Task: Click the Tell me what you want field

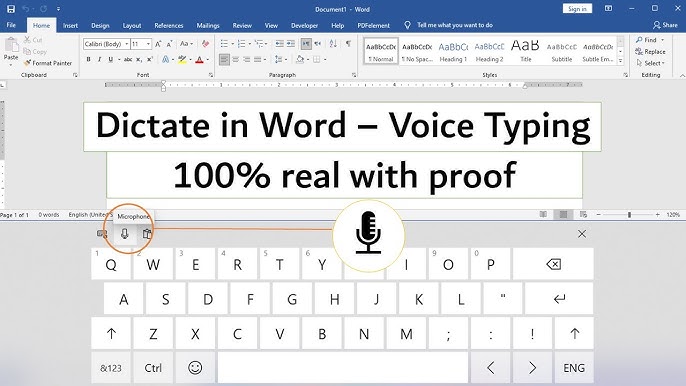Action: pyautogui.click(x=455, y=25)
